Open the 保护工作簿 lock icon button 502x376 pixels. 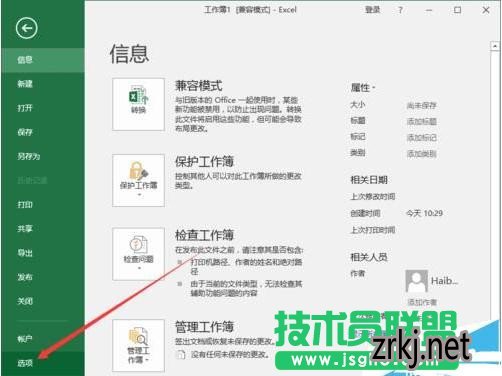(x=138, y=180)
